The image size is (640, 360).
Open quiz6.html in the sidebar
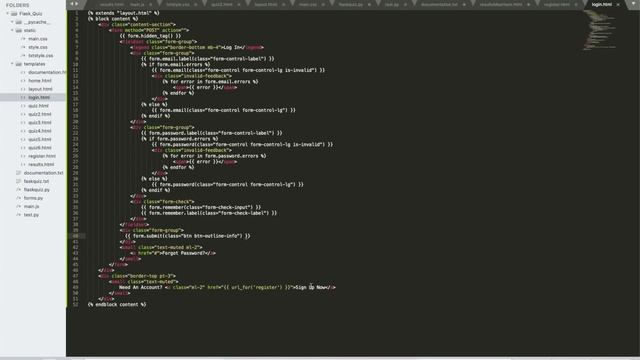tap(40, 148)
